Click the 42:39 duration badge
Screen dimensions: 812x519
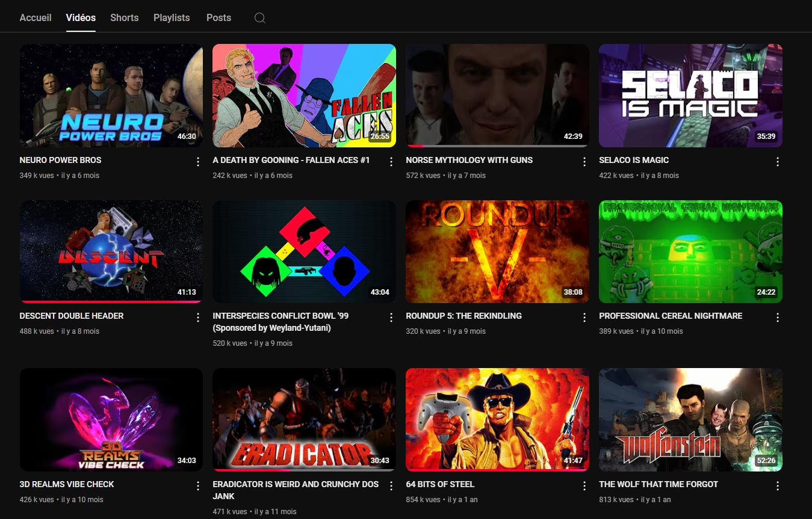click(x=573, y=137)
